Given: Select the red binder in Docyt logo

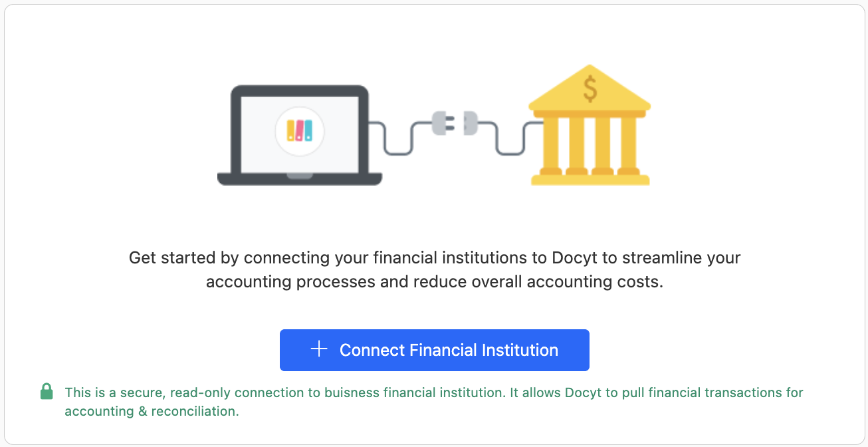Looking at the screenshot, I should [x=299, y=130].
